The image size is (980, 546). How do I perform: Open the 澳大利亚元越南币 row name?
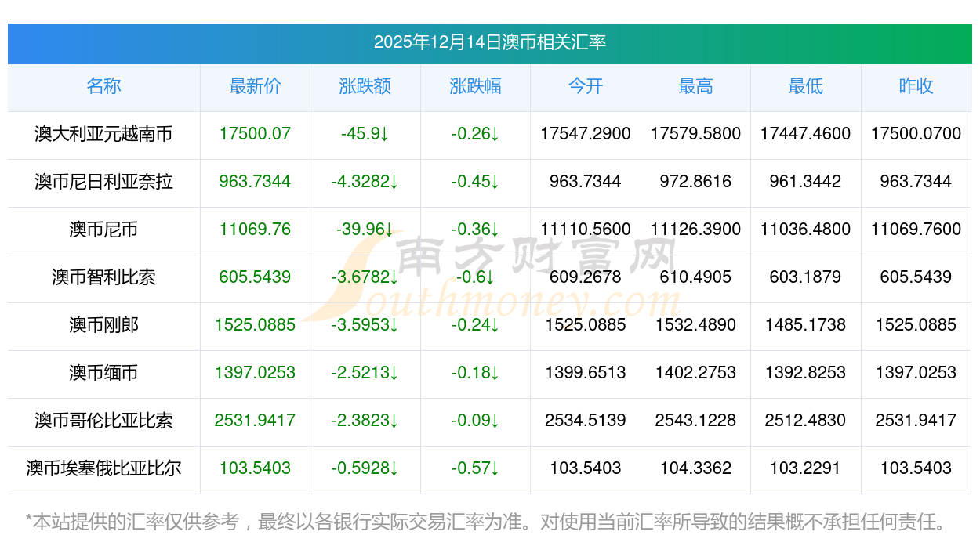103,134
